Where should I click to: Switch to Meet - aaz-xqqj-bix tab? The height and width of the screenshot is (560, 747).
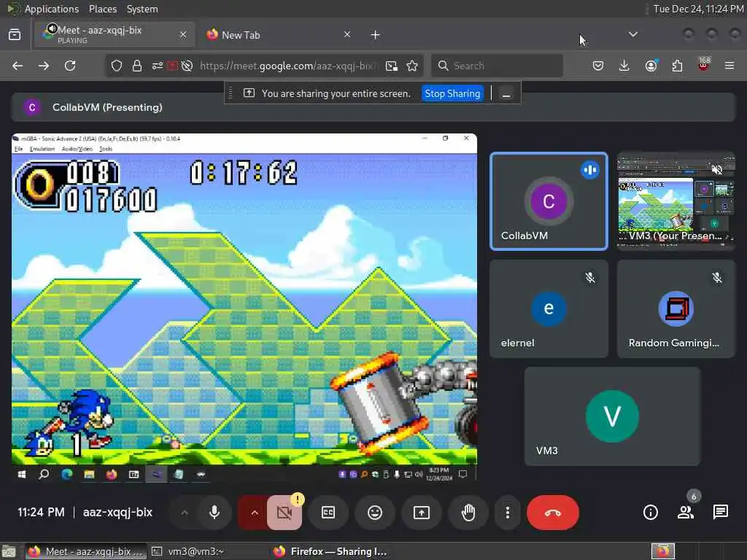pos(115,35)
